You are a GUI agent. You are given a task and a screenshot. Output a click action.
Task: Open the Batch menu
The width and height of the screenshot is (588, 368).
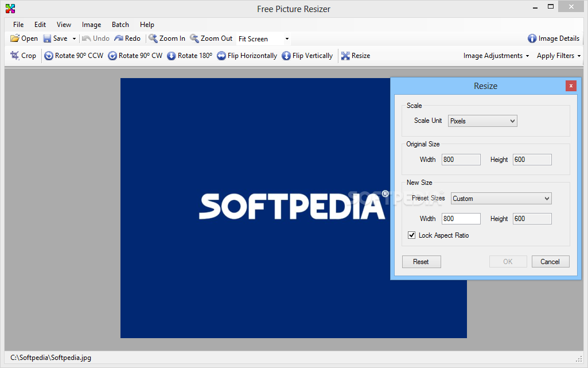pos(120,24)
